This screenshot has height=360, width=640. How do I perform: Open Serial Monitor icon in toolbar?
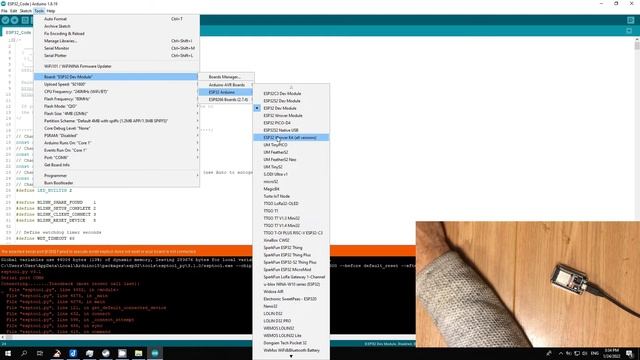pos(631,20)
